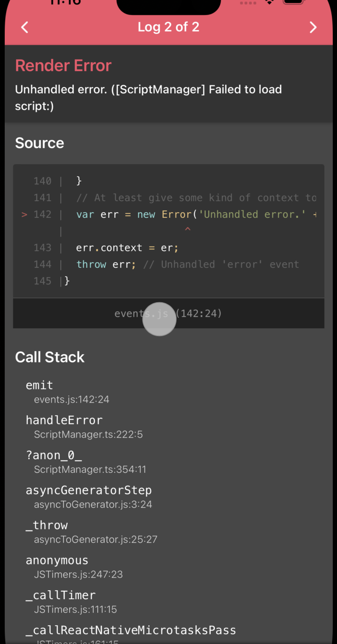The width and height of the screenshot is (337, 644).
Task: Click the highlighted line 142 source code
Action: (x=189, y=214)
